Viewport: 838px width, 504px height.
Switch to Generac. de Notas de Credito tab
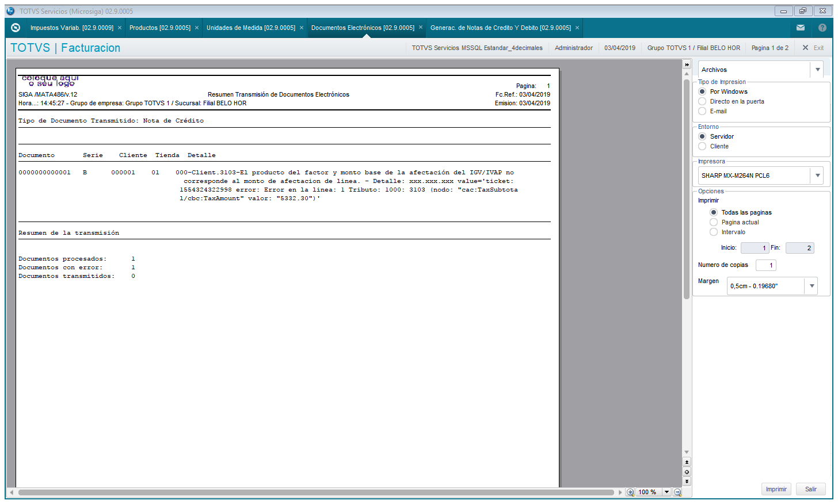click(x=501, y=28)
